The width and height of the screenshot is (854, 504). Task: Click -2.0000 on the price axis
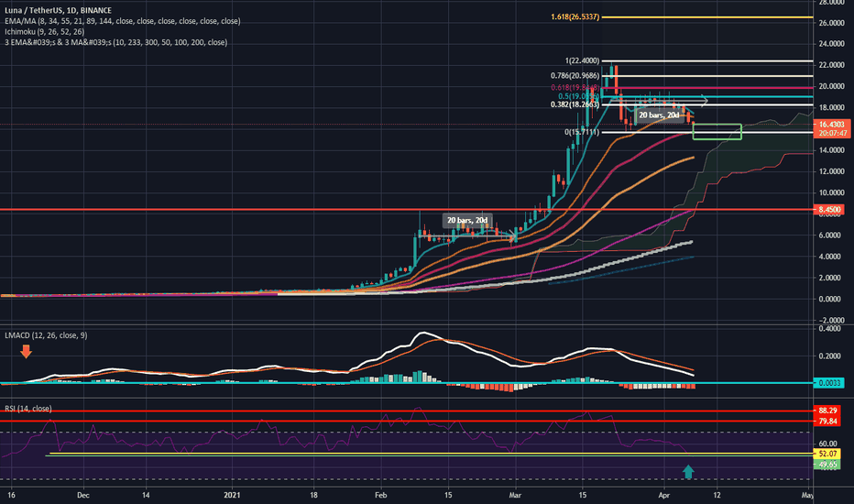[x=831, y=321]
